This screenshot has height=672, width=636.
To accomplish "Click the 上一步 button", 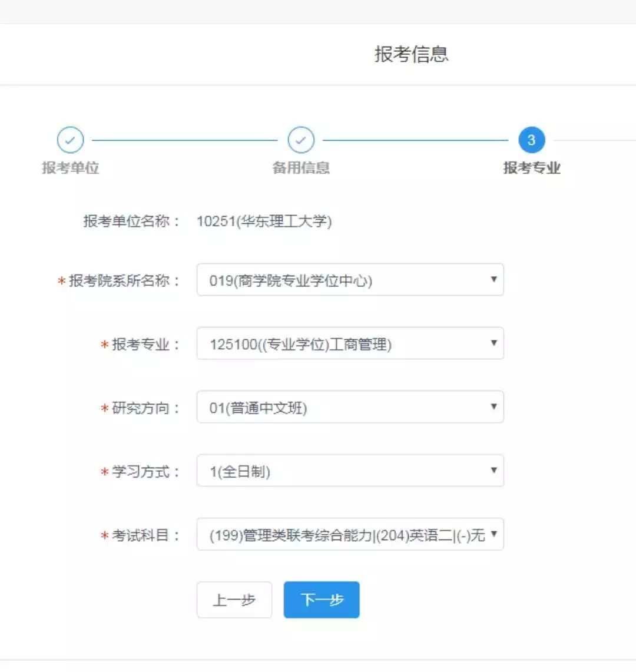I will point(234,600).
